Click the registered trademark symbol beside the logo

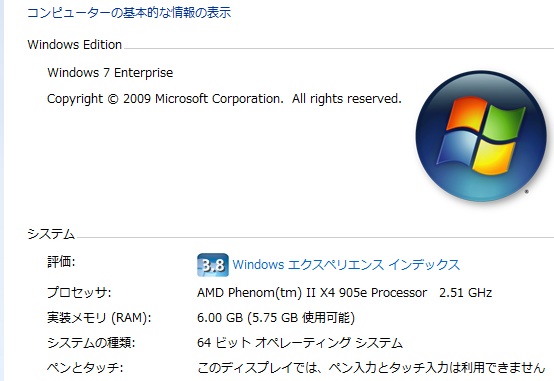[x=526, y=192]
